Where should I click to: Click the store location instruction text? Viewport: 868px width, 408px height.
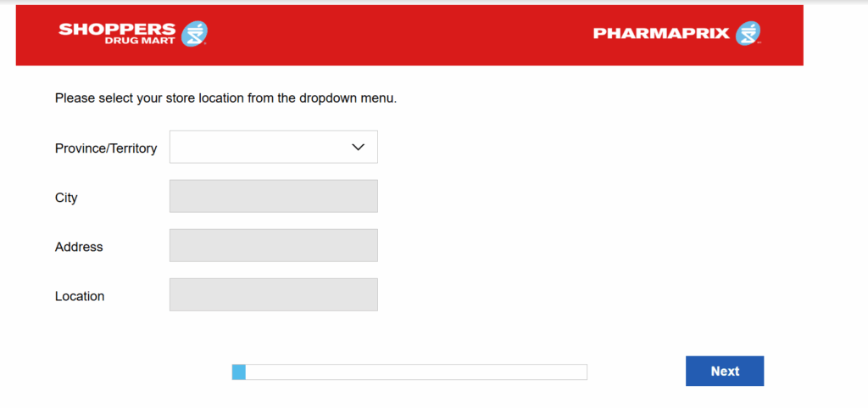[x=225, y=98]
